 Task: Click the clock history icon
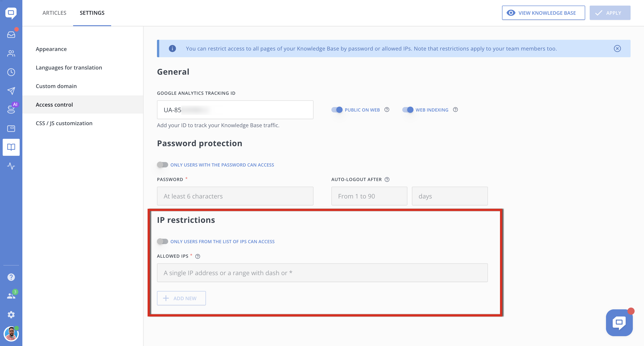[11, 72]
